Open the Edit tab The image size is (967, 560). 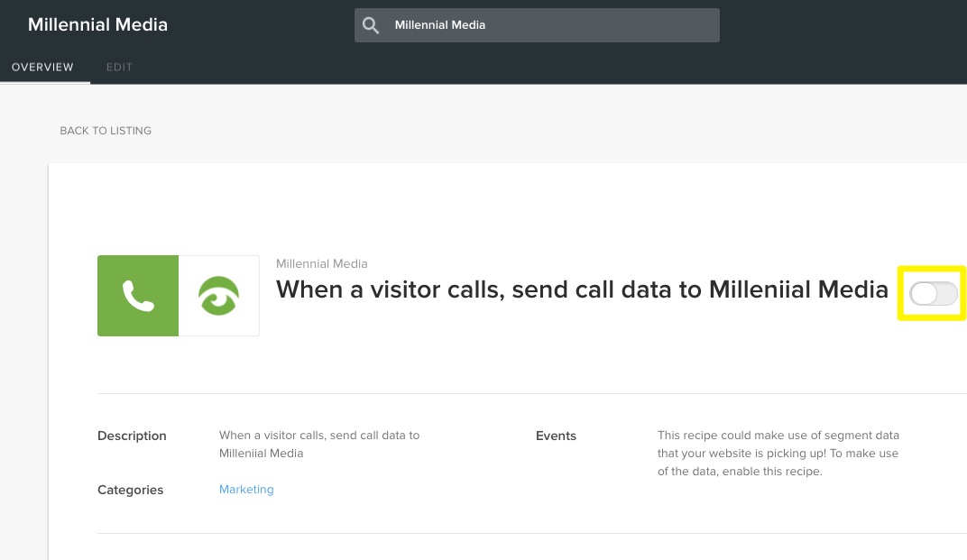(x=119, y=67)
